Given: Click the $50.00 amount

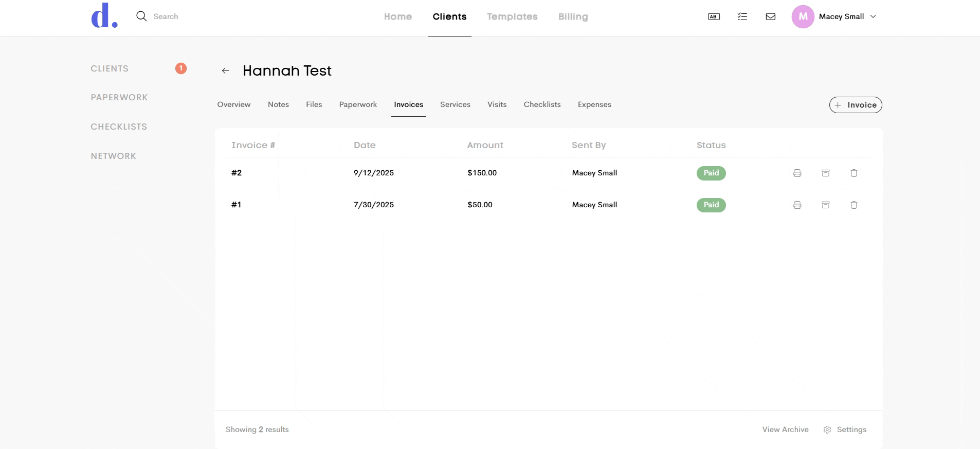Looking at the screenshot, I should [480, 205].
